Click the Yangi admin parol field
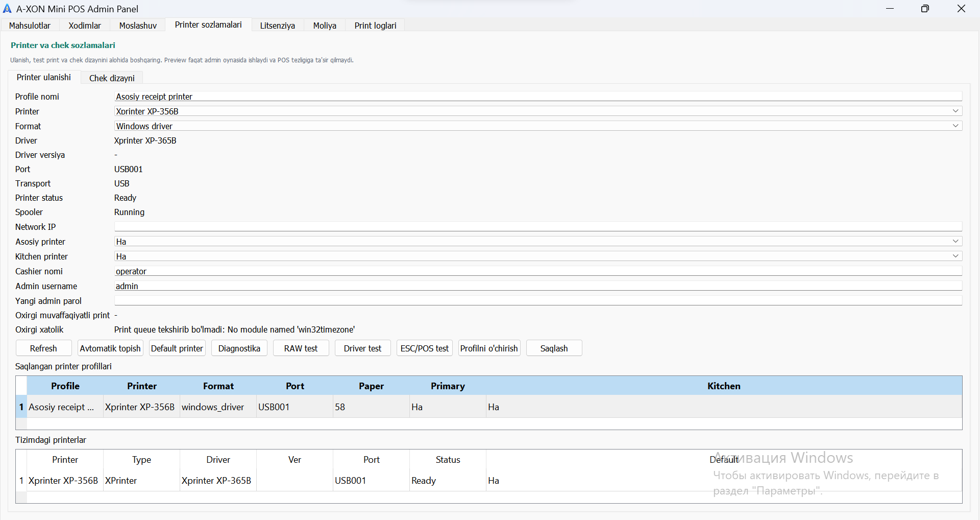This screenshot has width=980, height=520. click(x=537, y=301)
